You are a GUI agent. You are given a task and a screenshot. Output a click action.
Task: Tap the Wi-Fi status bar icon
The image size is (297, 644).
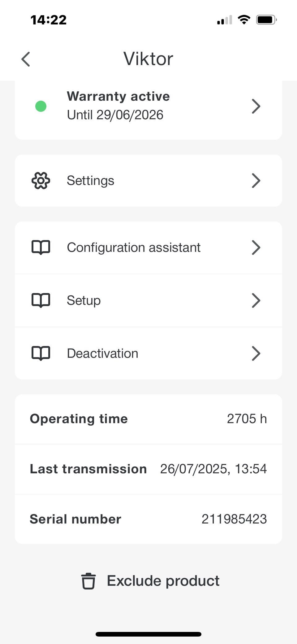[244, 20]
